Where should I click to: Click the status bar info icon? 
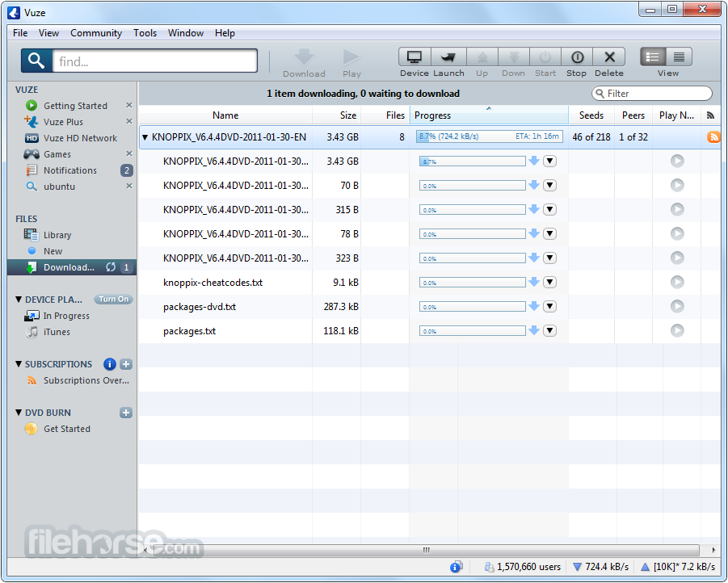tap(457, 567)
